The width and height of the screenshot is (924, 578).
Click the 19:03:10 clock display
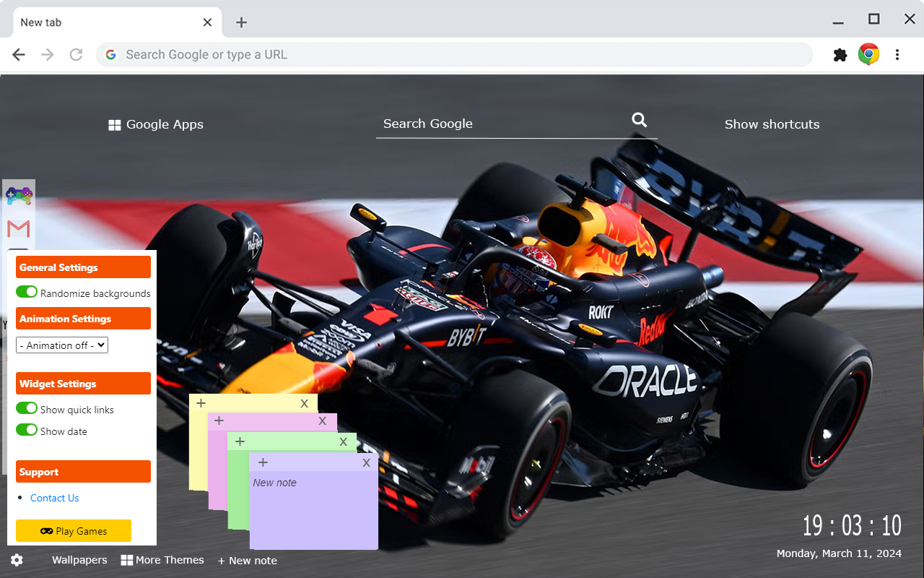(x=852, y=526)
